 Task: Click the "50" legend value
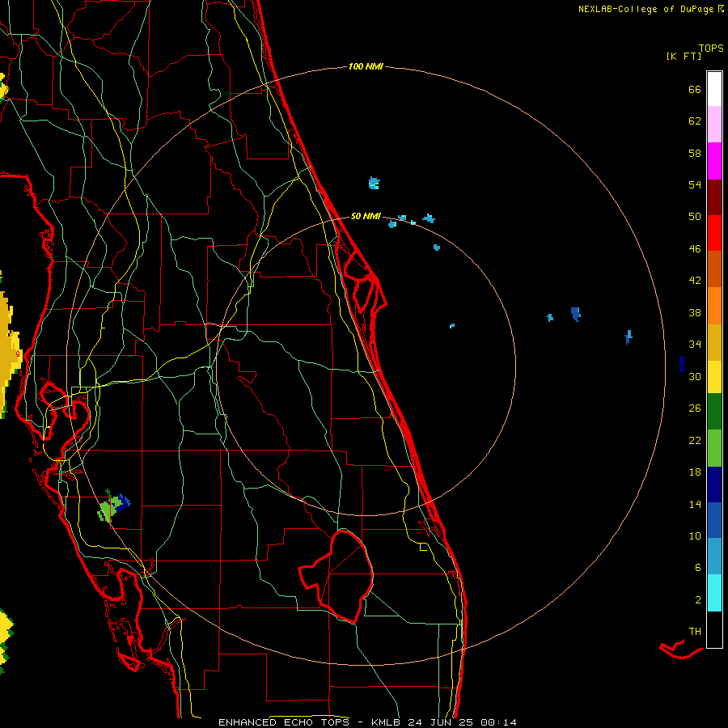695,217
